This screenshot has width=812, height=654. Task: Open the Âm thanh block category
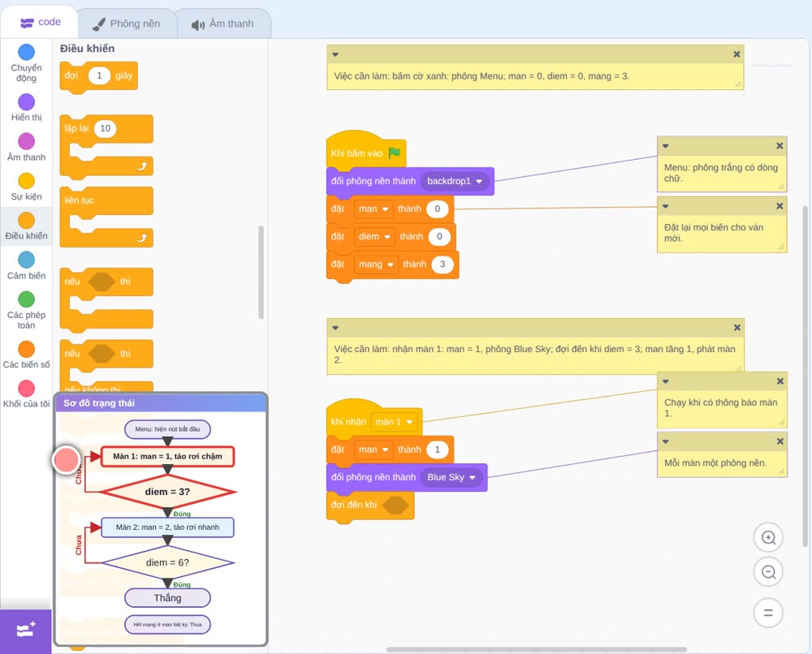(26, 147)
